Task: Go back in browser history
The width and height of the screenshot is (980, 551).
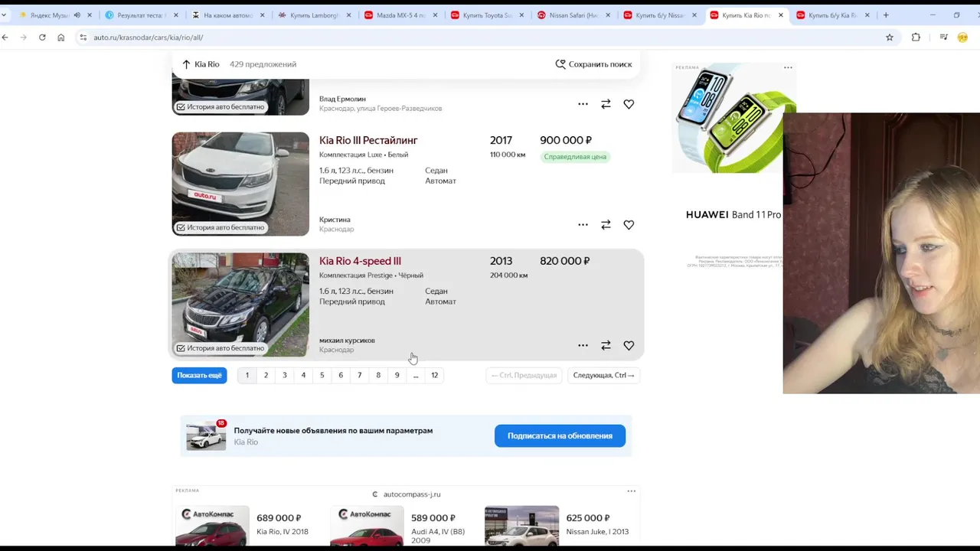Action: pos(5,37)
